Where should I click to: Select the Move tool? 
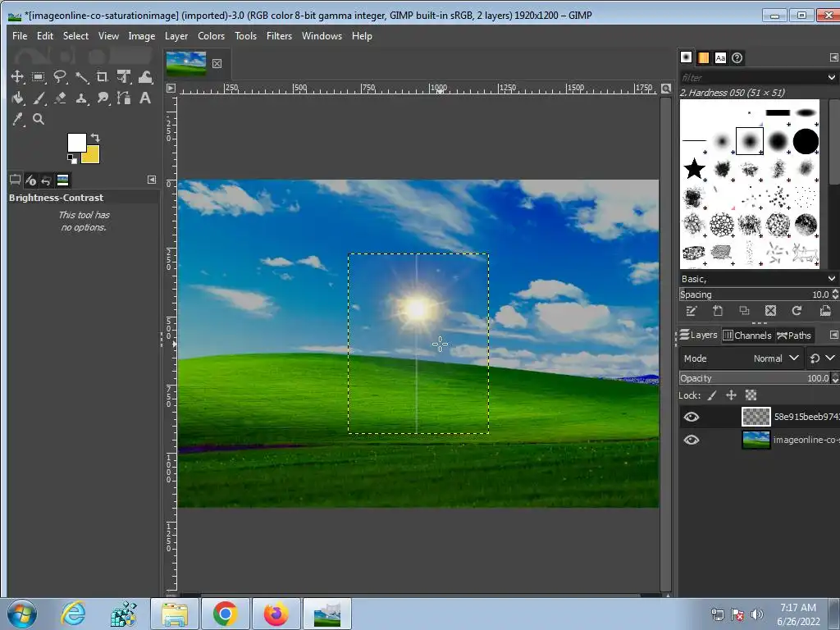pos(16,77)
